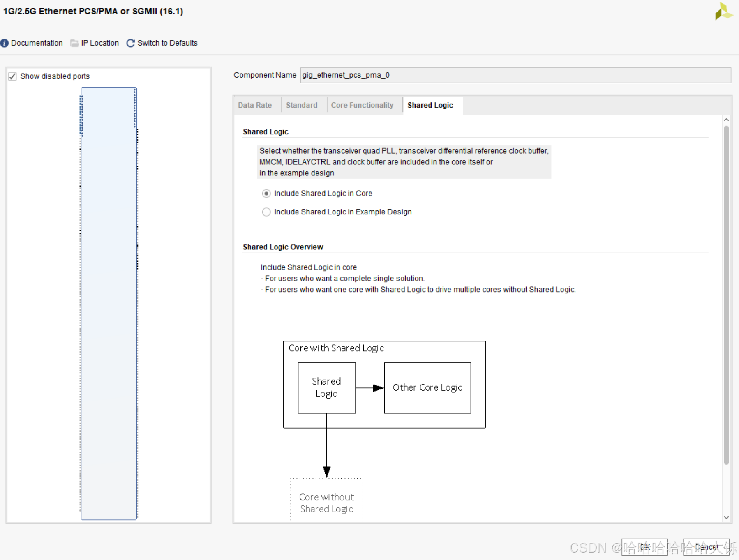Click the 'Include Shared Logic in core' overview text
Viewport: 739px width, 560px height.
coord(309,267)
